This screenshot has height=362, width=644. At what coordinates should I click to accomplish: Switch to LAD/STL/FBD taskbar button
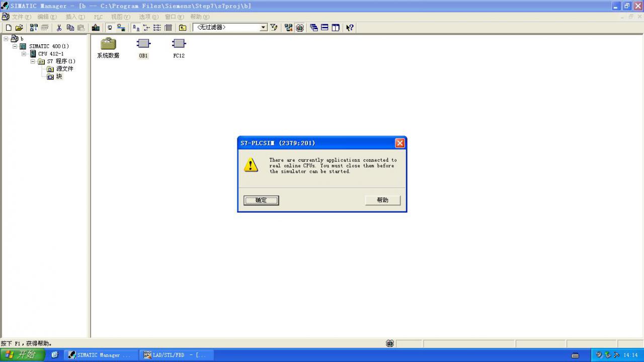click(x=176, y=355)
